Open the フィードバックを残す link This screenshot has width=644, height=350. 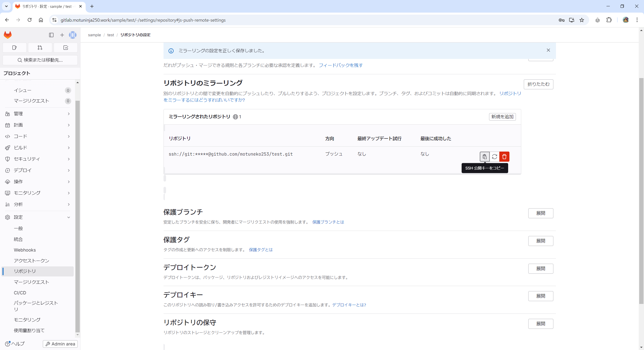tap(341, 65)
